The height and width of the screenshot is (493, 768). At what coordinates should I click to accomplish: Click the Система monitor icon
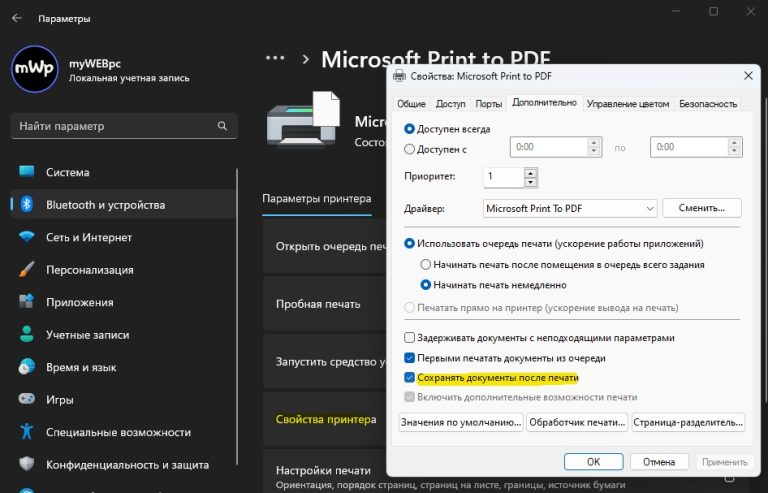26,172
